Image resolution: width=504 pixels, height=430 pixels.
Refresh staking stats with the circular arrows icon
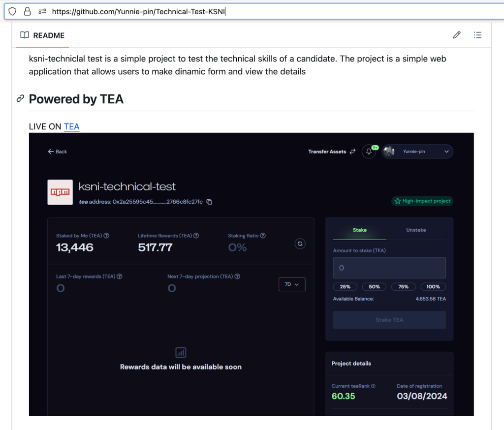[x=300, y=244]
